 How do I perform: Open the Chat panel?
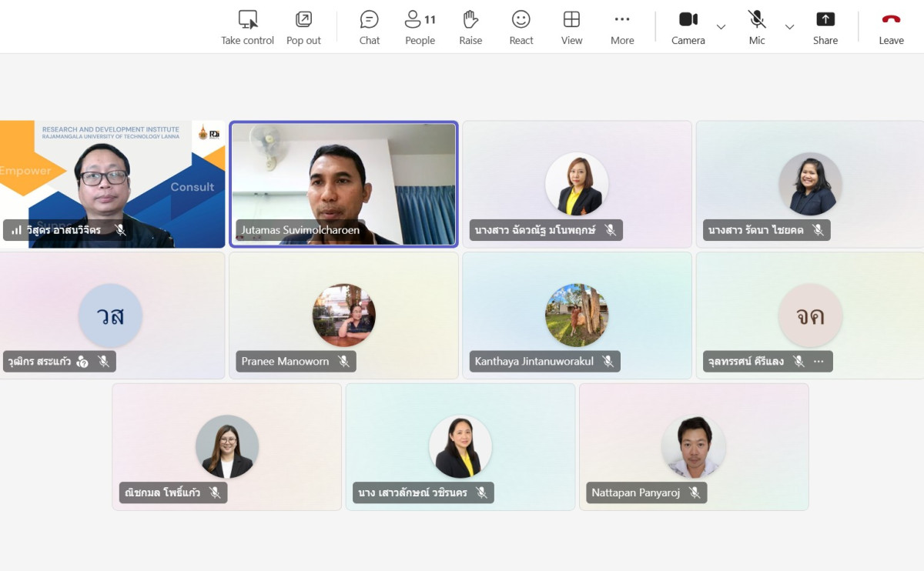370,27
